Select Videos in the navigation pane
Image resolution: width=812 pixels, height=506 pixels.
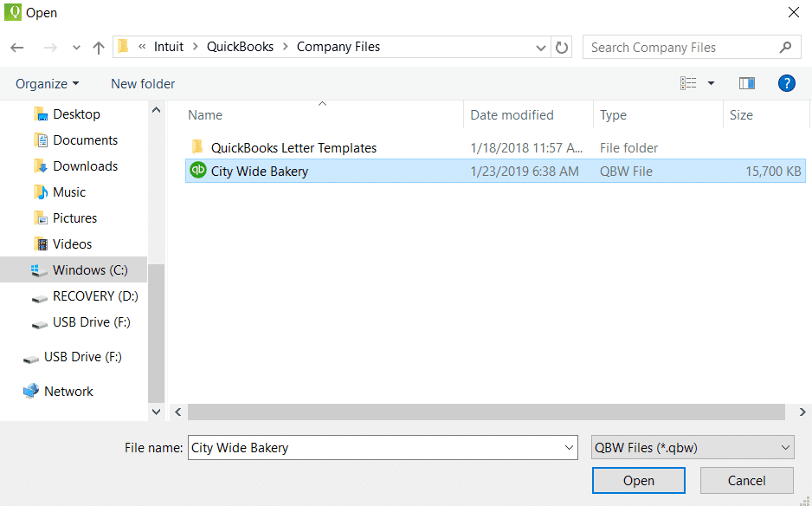pyautogui.click(x=72, y=243)
